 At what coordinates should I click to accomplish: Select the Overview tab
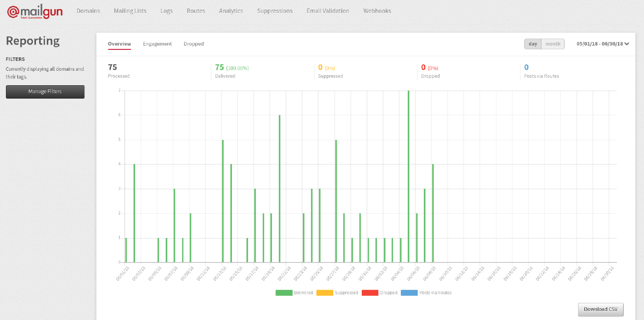click(x=119, y=44)
